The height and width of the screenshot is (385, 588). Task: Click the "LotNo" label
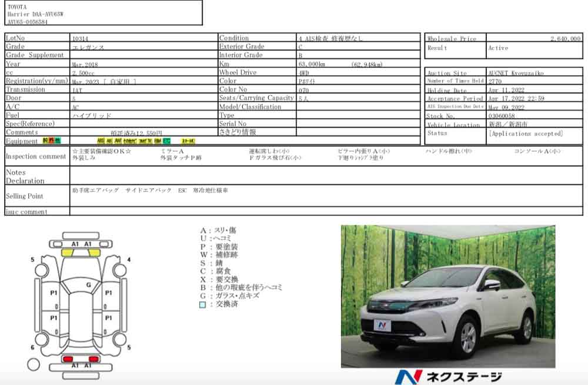coord(15,38)
